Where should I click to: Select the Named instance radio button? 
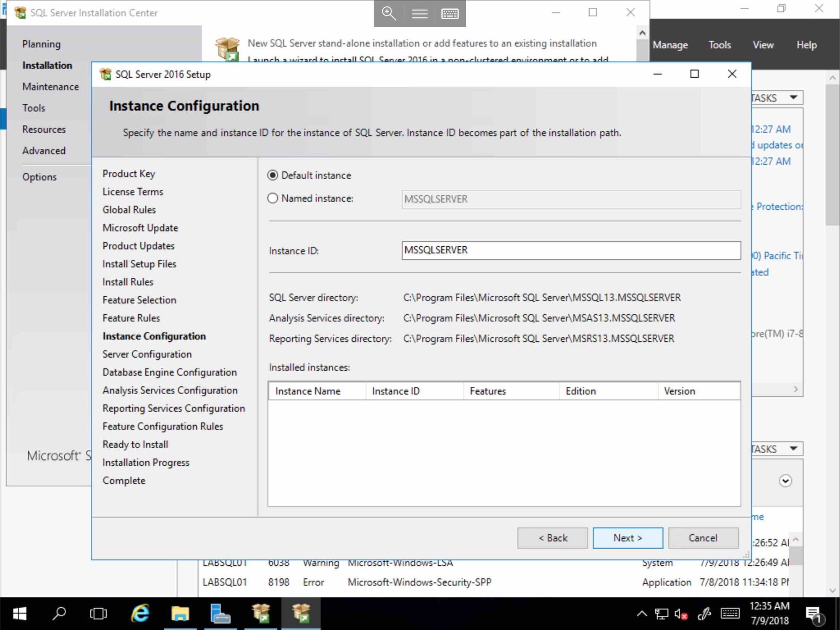273,198
